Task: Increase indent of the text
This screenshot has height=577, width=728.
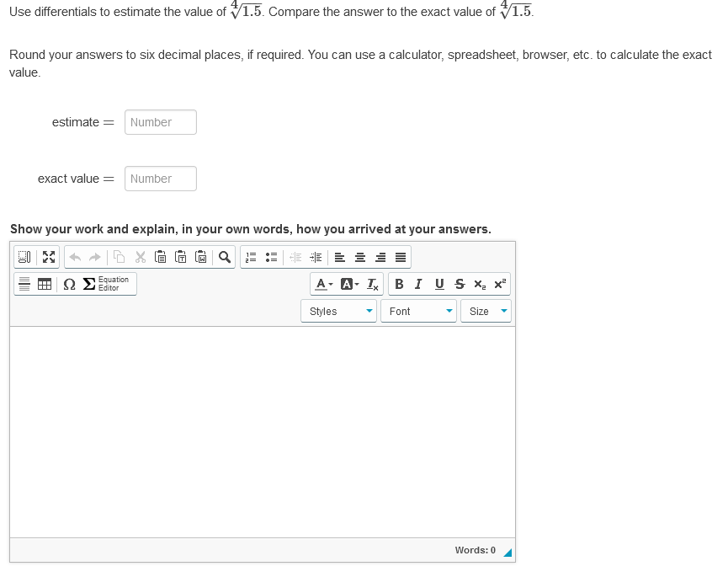Action: click(x=316, y=257)
